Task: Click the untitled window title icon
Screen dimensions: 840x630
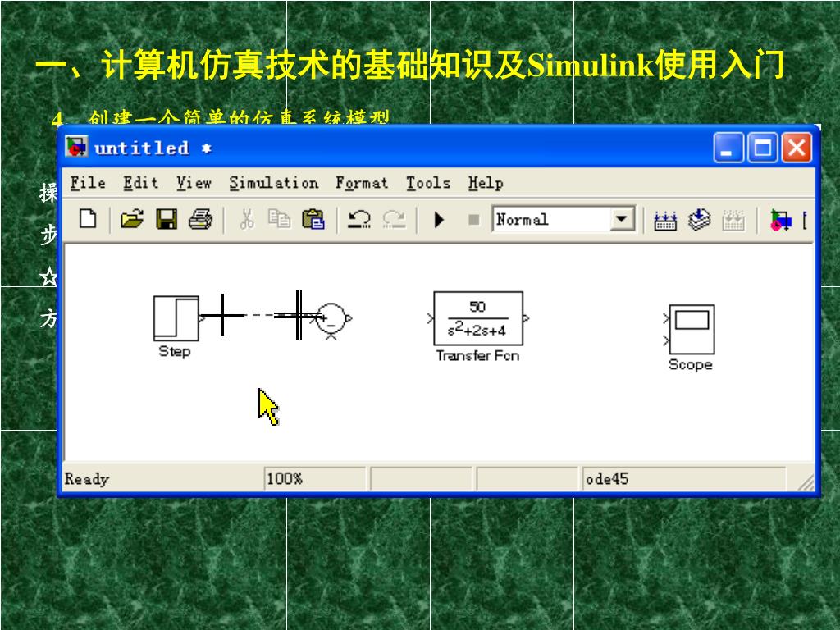Action: coord(76,146)
